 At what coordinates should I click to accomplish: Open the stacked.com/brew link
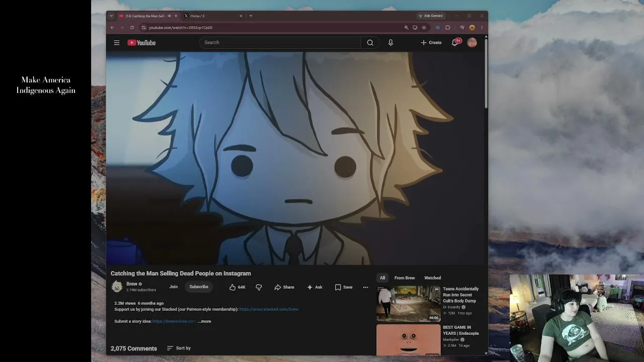click(x=269, y=309)
